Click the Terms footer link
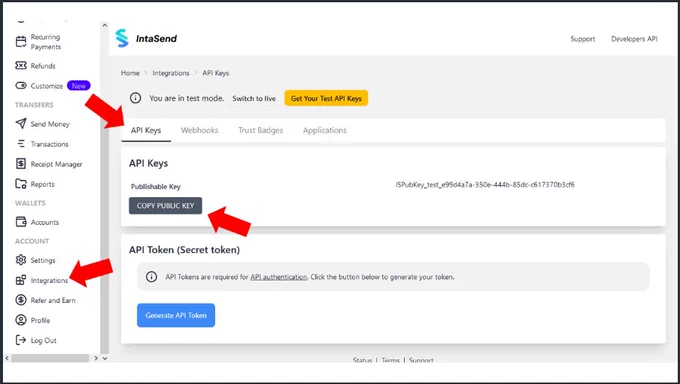This screenshot has width=680, height=384. tap(390, 360)
